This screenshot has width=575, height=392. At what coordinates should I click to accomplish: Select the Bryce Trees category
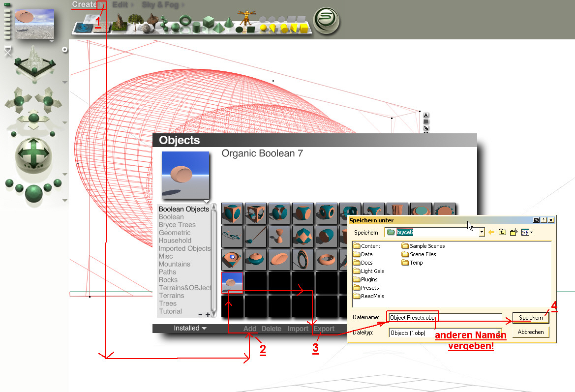pos(177,225)
